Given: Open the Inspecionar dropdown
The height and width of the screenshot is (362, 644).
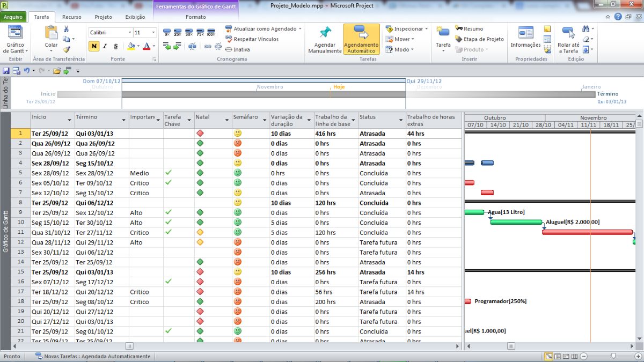Looking at the screenshot, I should pyautogui.click(x=427, y=29).
